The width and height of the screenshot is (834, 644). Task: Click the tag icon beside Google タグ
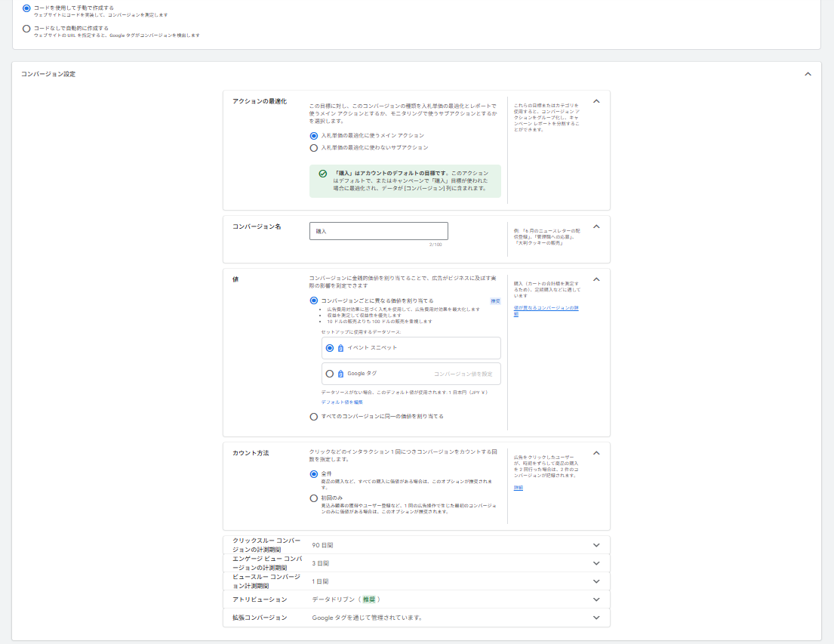340,374
